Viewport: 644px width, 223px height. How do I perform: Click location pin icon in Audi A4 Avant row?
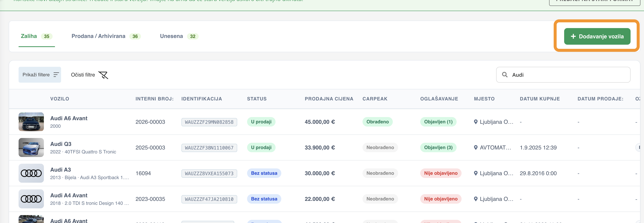pos(476,199)
